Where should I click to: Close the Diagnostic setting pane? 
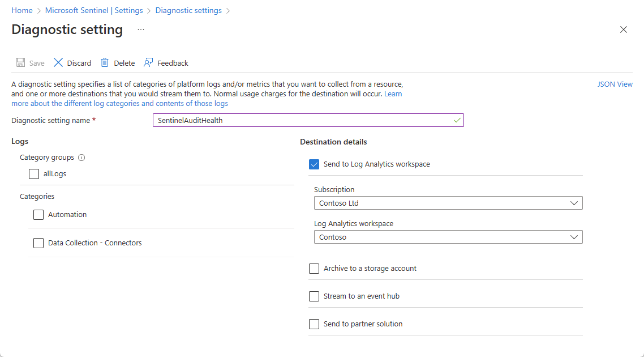coord(624,29)
